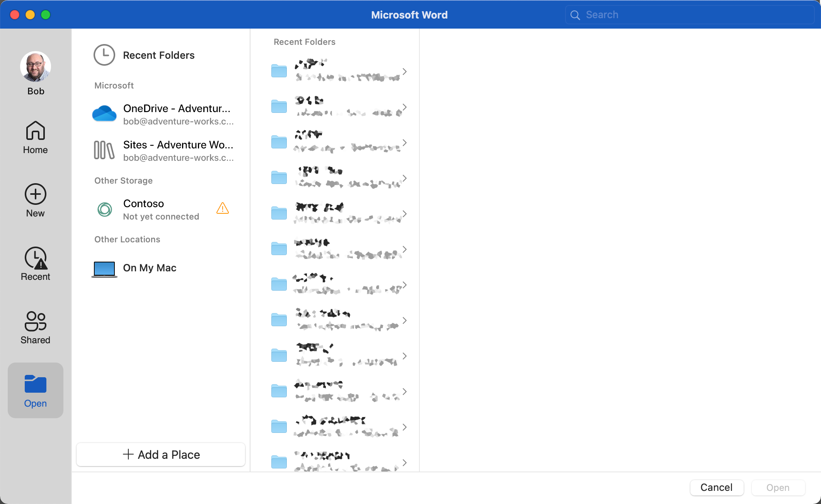Select On My Mac location

pos(150,268)
